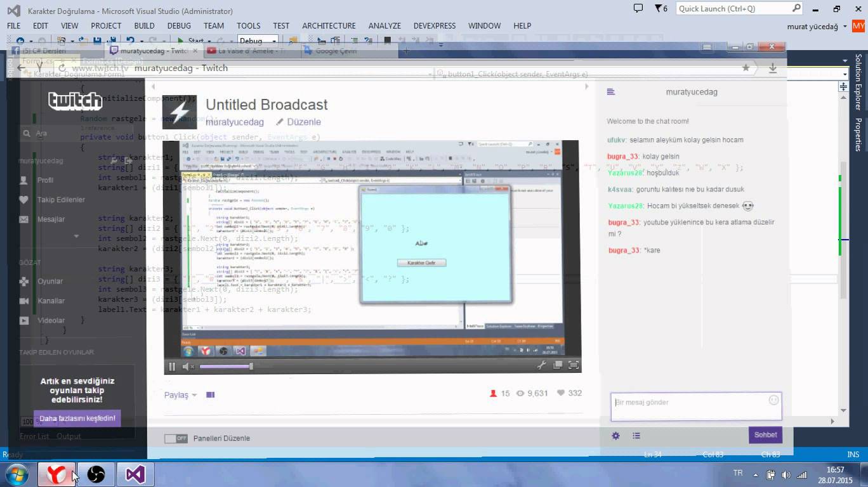This screenshot has height=487, width=868.
Task: Expand the sidebar arrow below Mesajlar
Action: point(76,236)
